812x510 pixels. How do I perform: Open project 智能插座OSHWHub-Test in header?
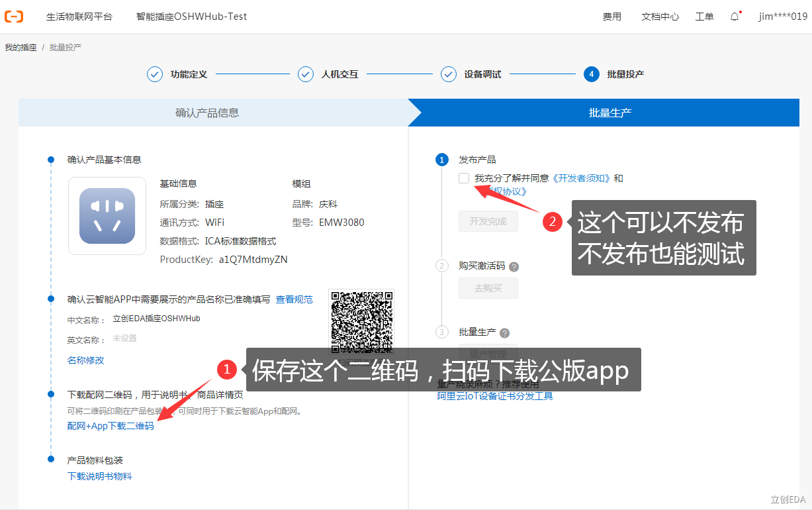pos(191,17)
